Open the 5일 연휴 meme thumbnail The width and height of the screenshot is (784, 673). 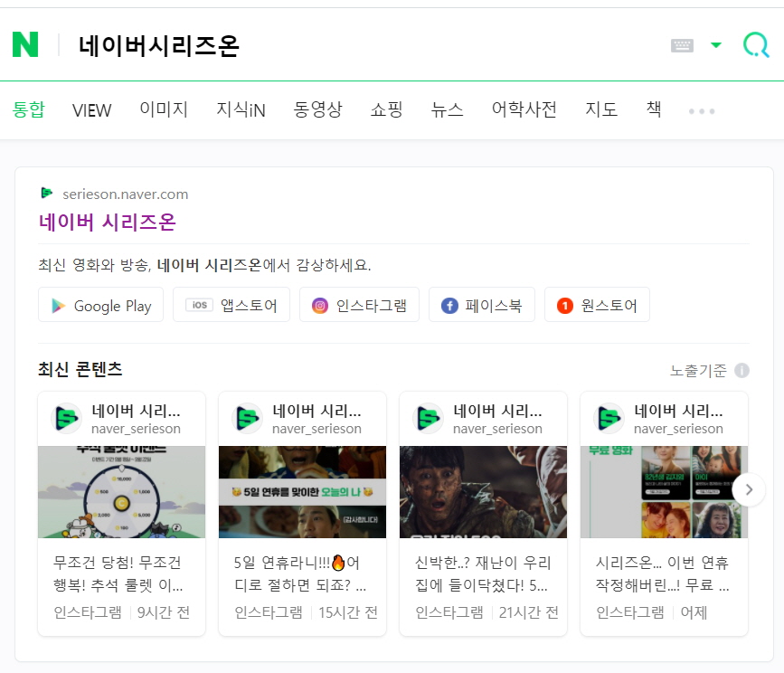[x=303, y=492]
